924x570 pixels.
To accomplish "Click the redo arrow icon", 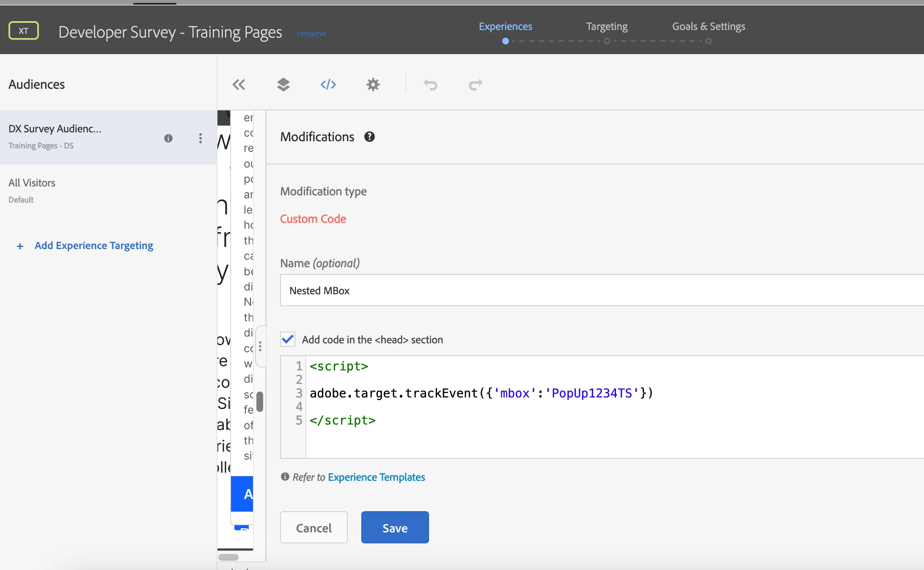I will 476,85.
